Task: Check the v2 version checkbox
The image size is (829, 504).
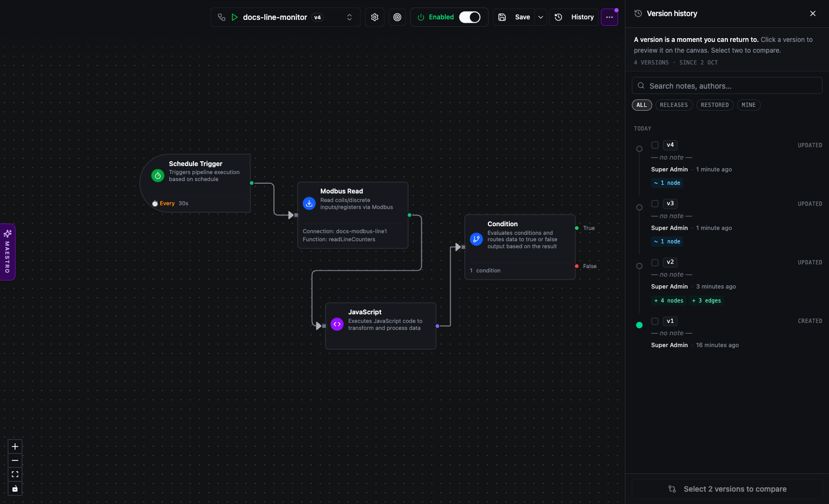Action: click(655, 262)
